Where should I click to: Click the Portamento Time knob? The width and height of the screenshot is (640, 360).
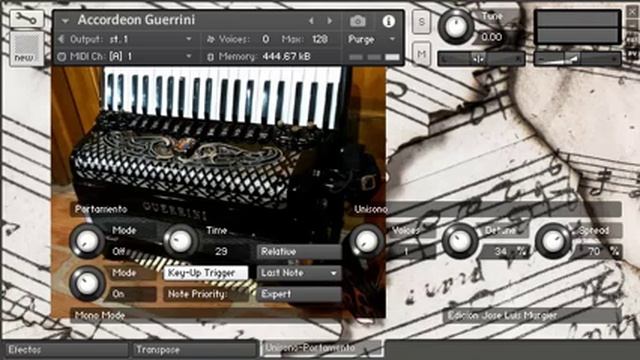(x=180, y=241)
